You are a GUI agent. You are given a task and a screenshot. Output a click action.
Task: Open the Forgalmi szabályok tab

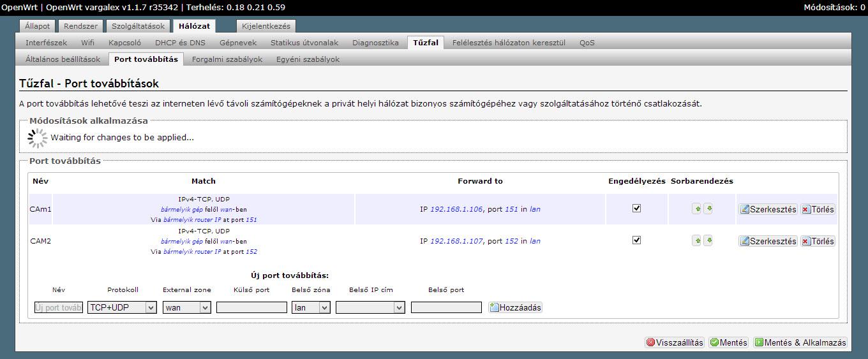tap(227, 59)
